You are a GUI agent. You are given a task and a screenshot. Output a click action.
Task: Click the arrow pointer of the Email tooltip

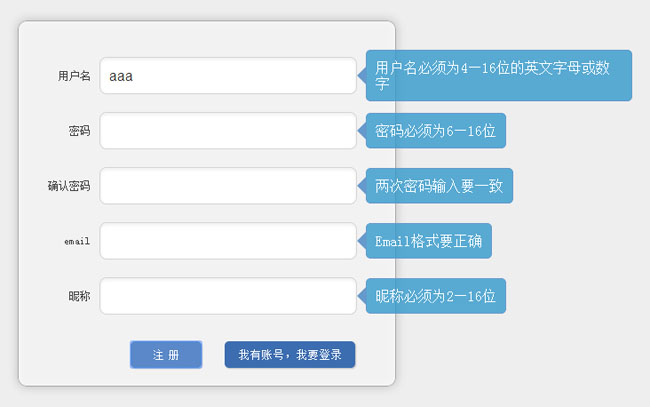click(x=362, y=241)
